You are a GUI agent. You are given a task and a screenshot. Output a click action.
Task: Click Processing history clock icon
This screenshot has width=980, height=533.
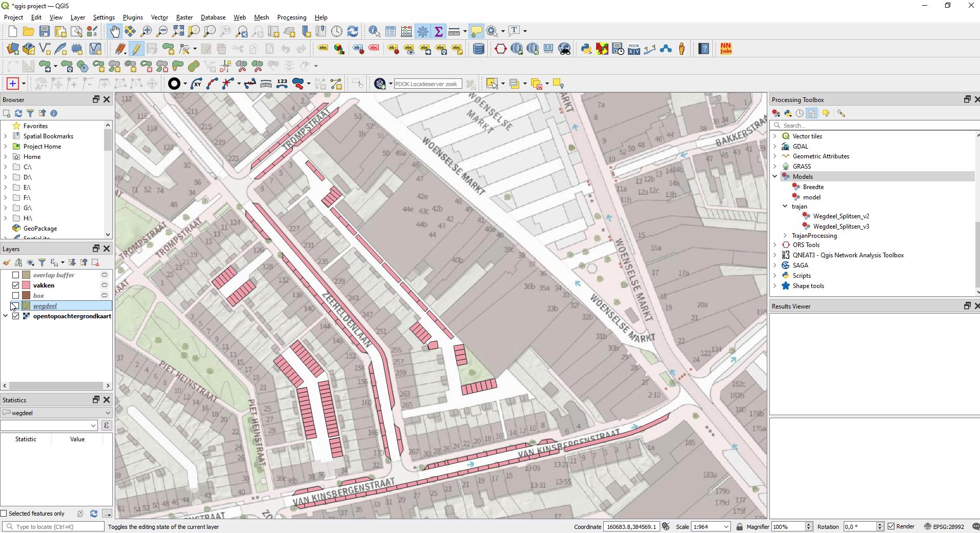pyautogui.click(x=800, y=113)
